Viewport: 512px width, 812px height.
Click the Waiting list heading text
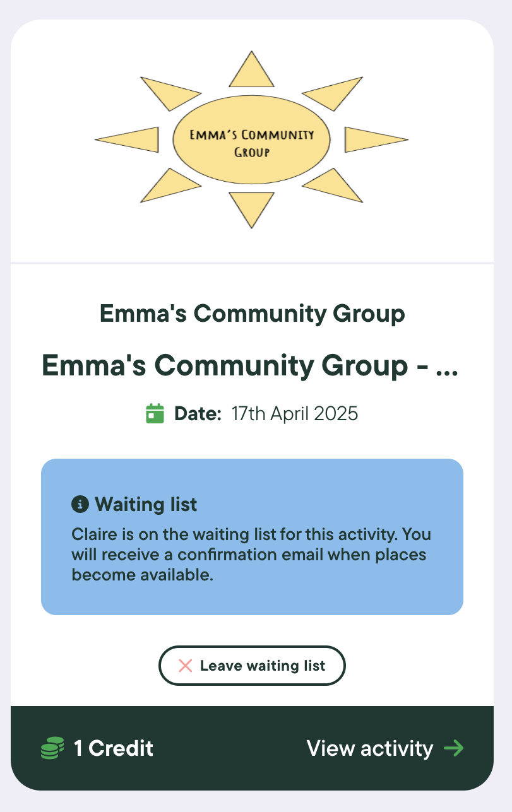pos(146,504)
